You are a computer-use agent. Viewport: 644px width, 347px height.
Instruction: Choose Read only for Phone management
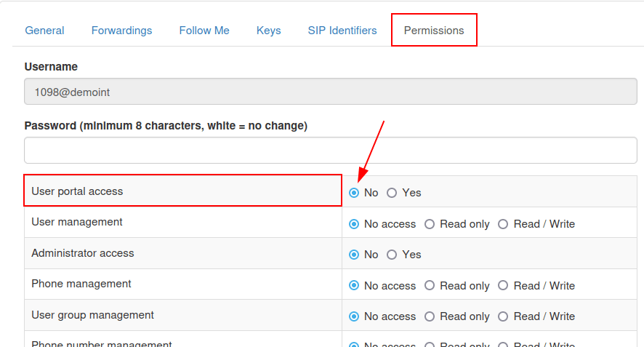[430, 286]
